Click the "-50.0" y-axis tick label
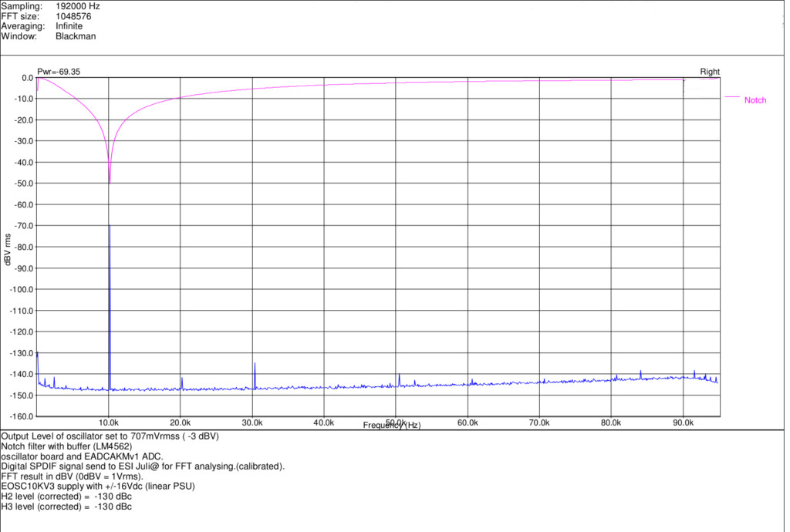 (x=24, y=184)
